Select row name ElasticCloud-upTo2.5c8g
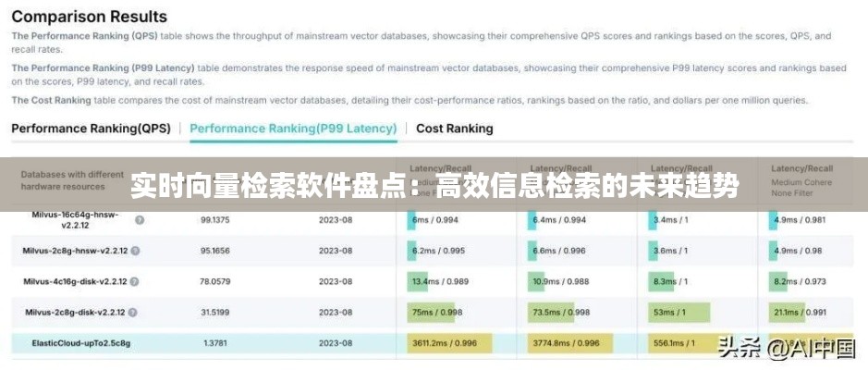 tap(81, 343)
